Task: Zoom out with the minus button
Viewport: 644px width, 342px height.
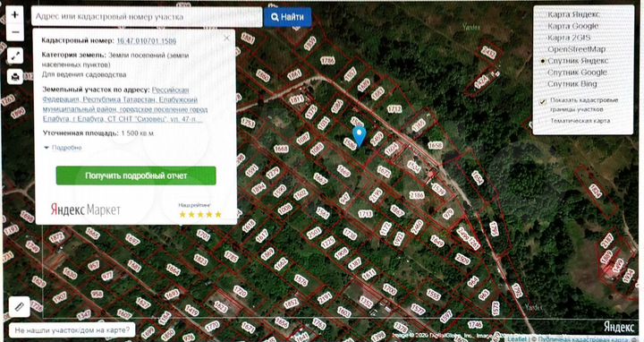Action: [15, 32]
